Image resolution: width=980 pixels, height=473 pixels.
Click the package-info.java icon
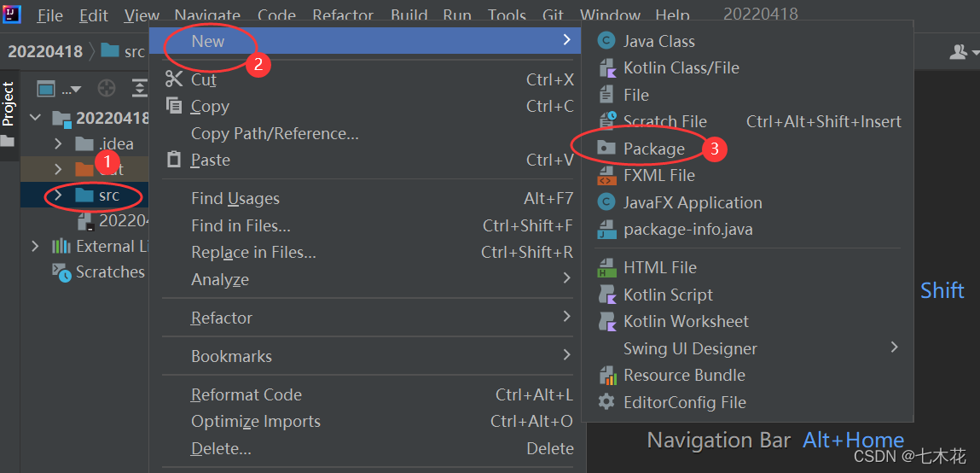tap(606, 230)
